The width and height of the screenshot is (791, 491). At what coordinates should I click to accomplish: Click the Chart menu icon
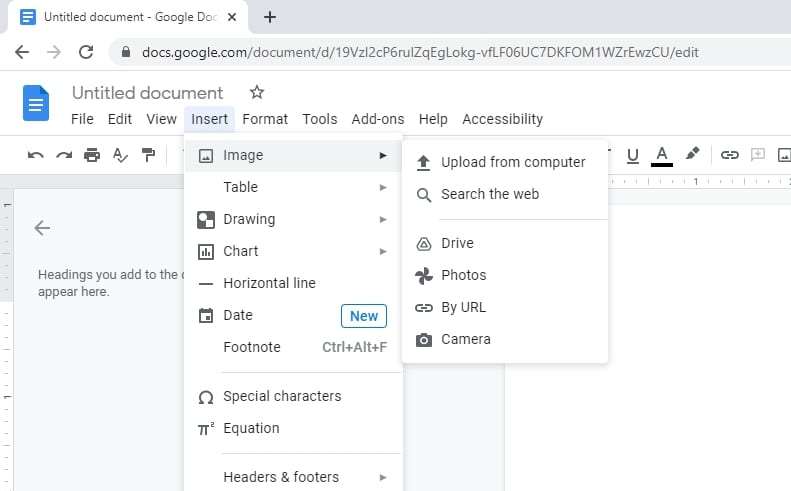pyautogui.click(x=206, y=251)
